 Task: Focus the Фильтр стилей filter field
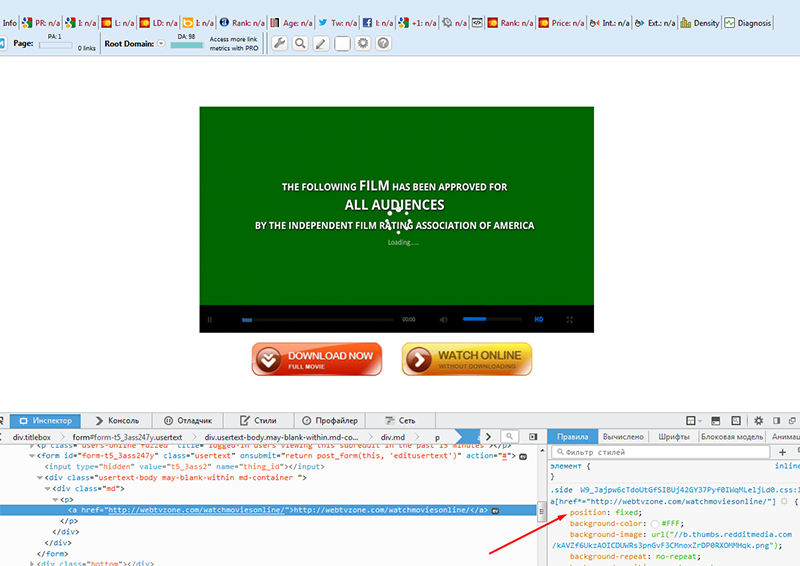[x=661, y=452]
